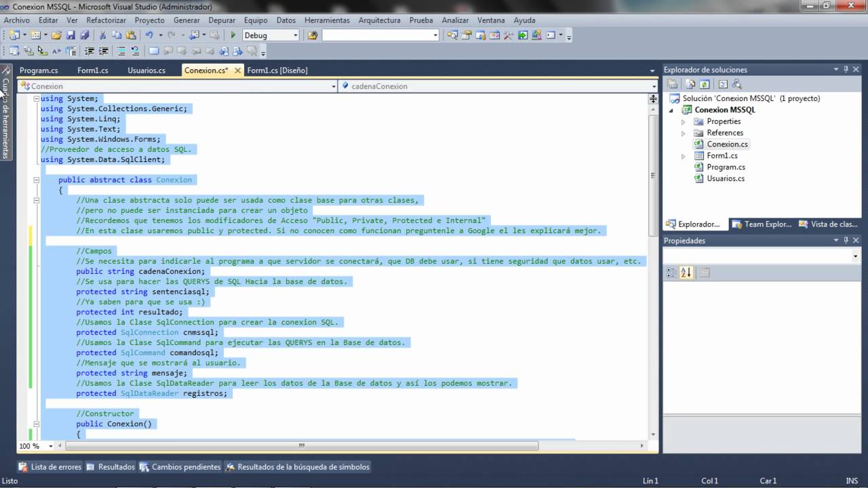Decrease line indent toolbar icon

90,51
